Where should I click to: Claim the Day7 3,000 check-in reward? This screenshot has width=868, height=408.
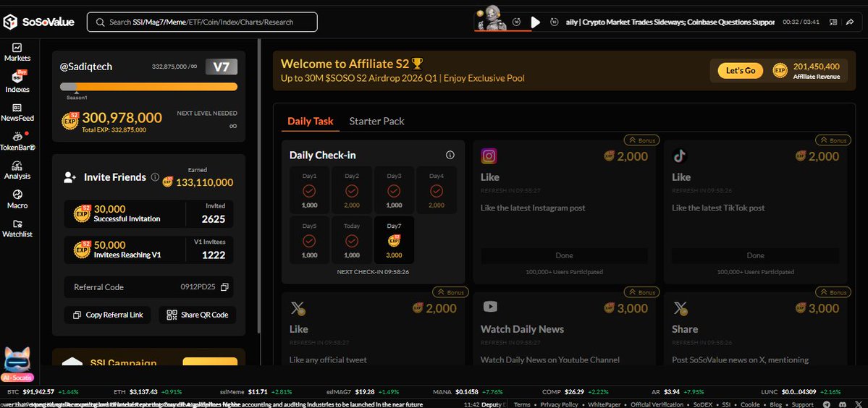click(394, 240)
